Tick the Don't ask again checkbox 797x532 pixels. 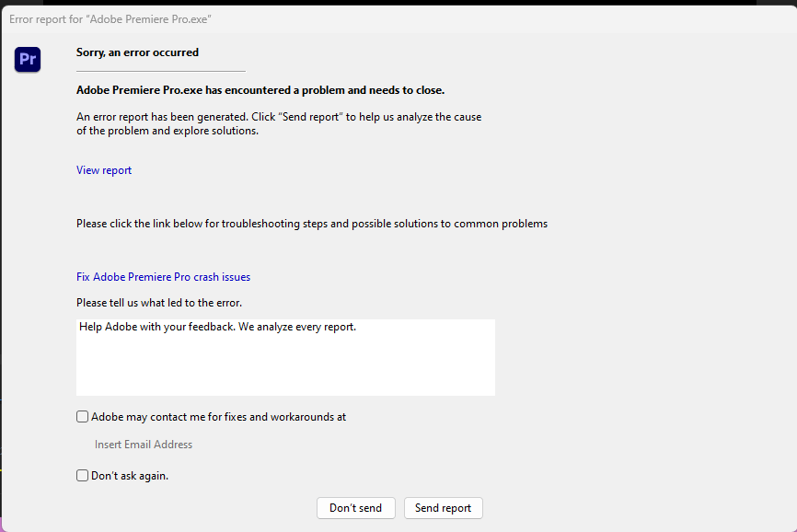coord(83,476)
